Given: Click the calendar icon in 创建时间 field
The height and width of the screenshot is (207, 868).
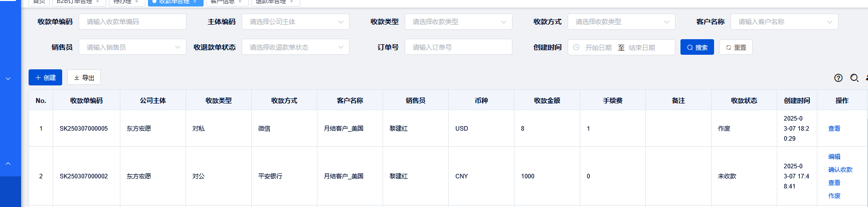Looking at the screenshot, I should coord(576,47).
